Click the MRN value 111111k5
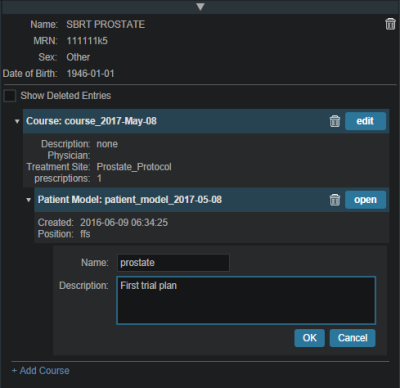This screenshot has height=388, width=400. (x=87, y=41)
